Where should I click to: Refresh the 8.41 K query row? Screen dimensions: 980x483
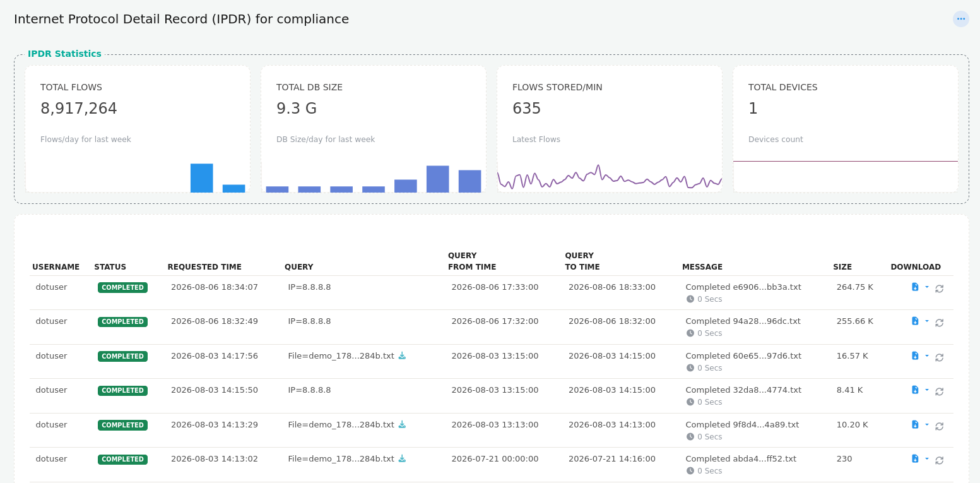939,391
